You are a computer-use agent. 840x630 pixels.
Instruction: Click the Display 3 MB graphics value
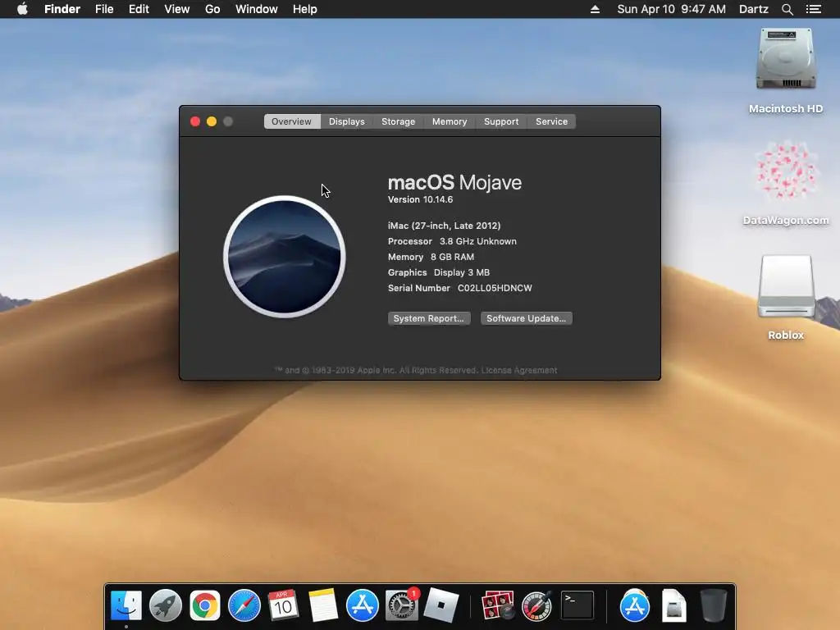462,272
